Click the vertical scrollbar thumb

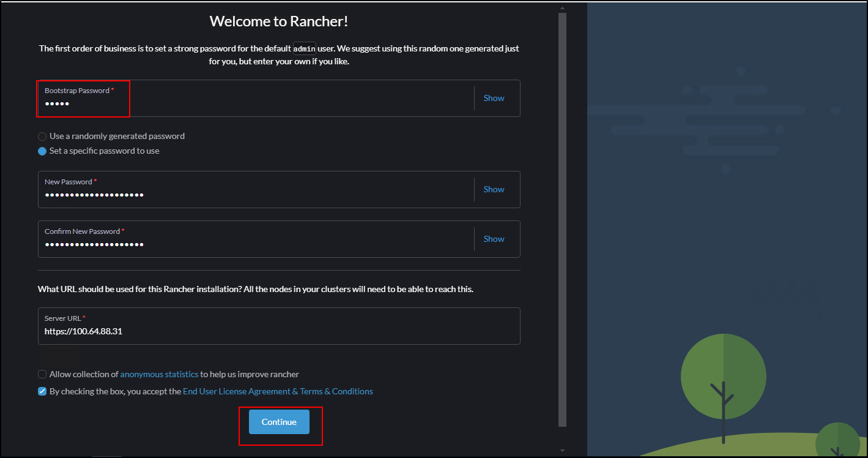click(x=562, y=220)
